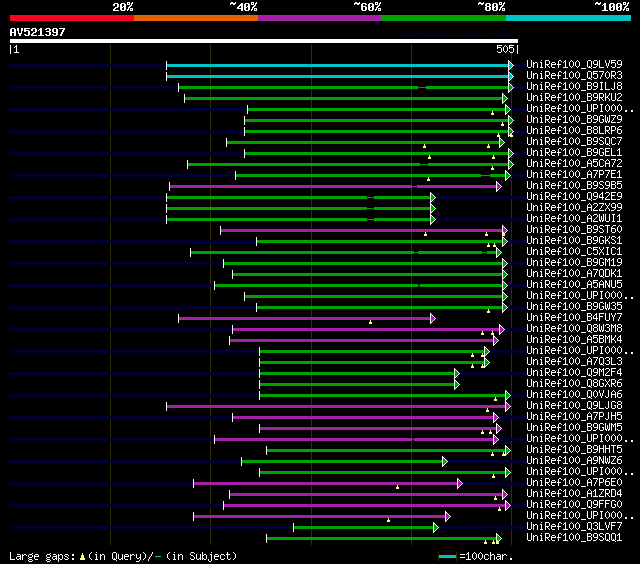Click the arrowhead ending the UniRef100_A7P6E0 bar
This screenshot has height=564, width=640.
pyautogui.click(x=460, y=484)
